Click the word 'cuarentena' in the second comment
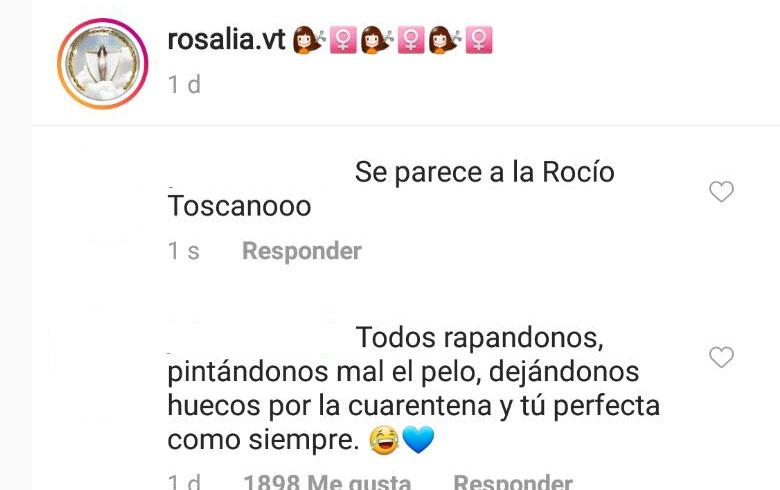This screenshot has width=780, height=490. (x=420, y=405)
